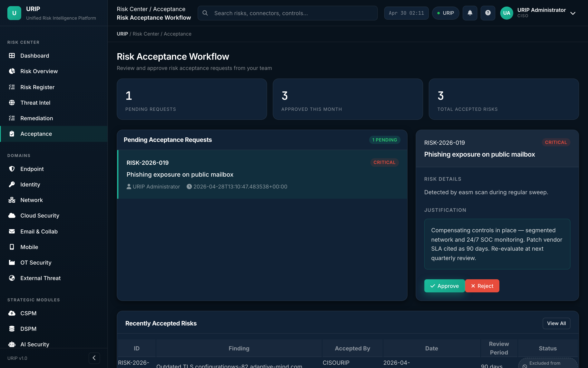This screenshot has height=368, width=588.
Task: Click the Status column header
Action: 548,348
